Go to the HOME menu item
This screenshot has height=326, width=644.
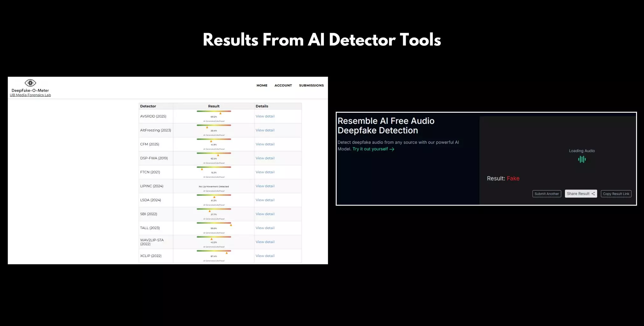pyautogui.click(x=262, y=85)
